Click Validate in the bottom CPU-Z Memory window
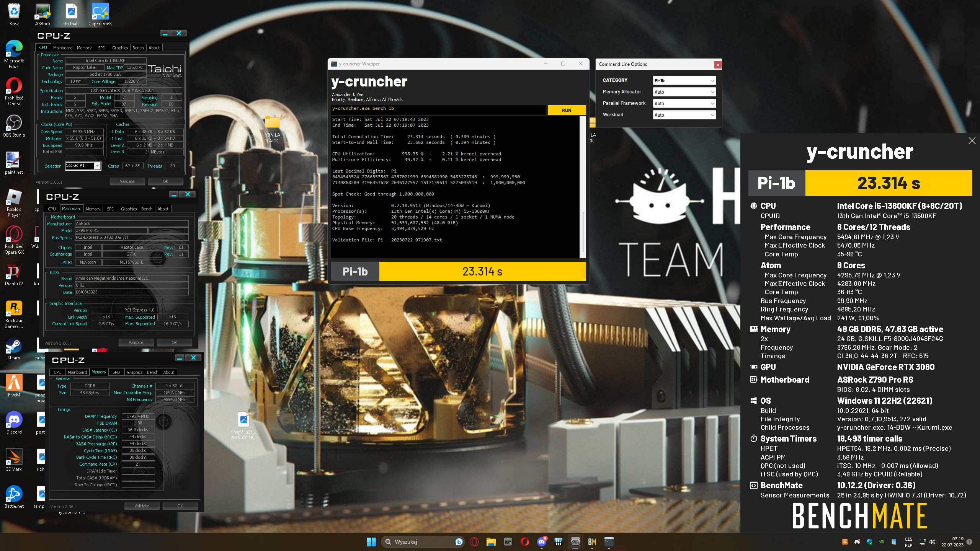980x551 pixels. click(x=142, y=506)
